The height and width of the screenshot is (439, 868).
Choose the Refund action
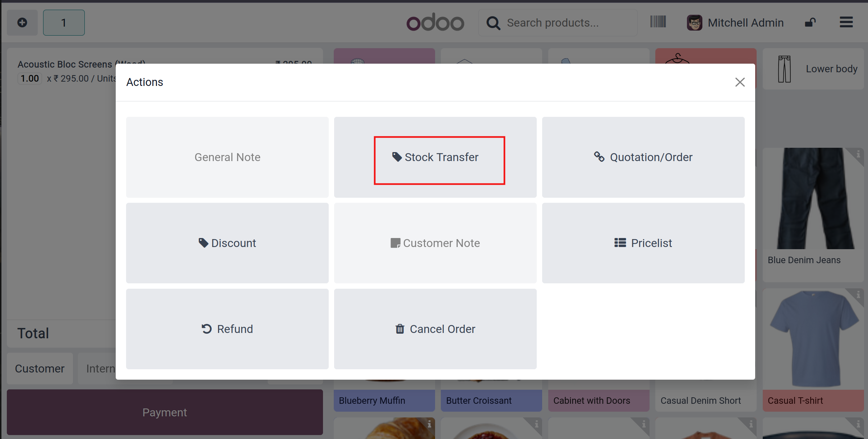click(x=227, y=329)
